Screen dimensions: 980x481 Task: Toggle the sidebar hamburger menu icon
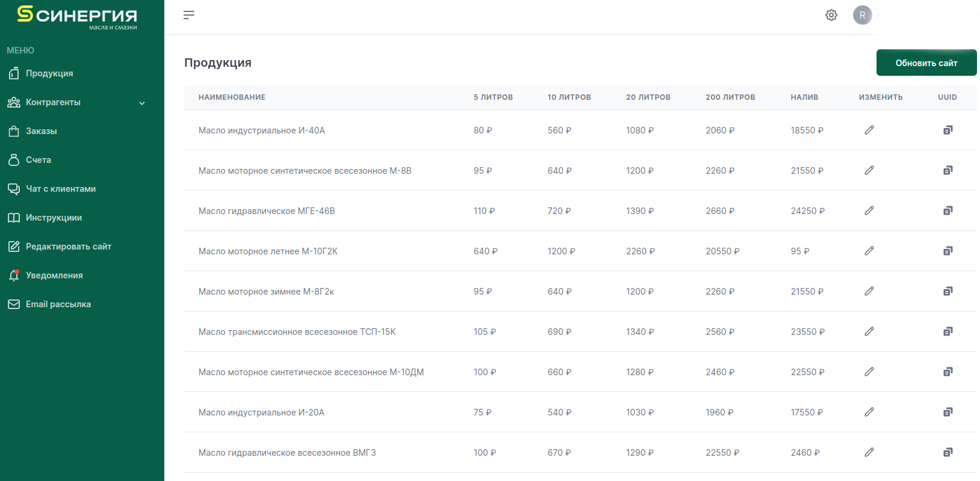[x=189, y=15]
